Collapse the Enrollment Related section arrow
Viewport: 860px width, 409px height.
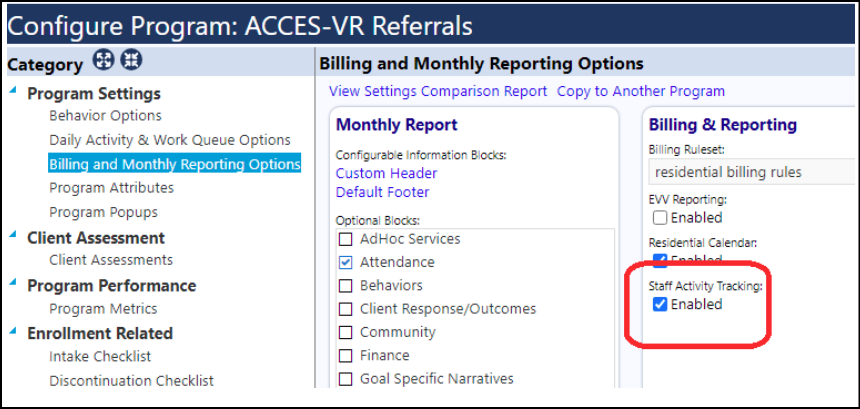tap(14, 331)
